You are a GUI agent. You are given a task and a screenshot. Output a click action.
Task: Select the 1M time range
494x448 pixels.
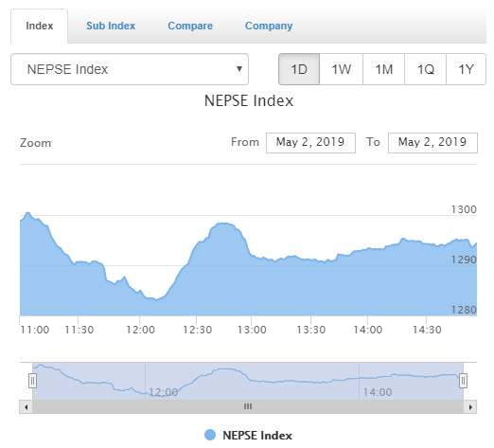(x=384, y=69)
